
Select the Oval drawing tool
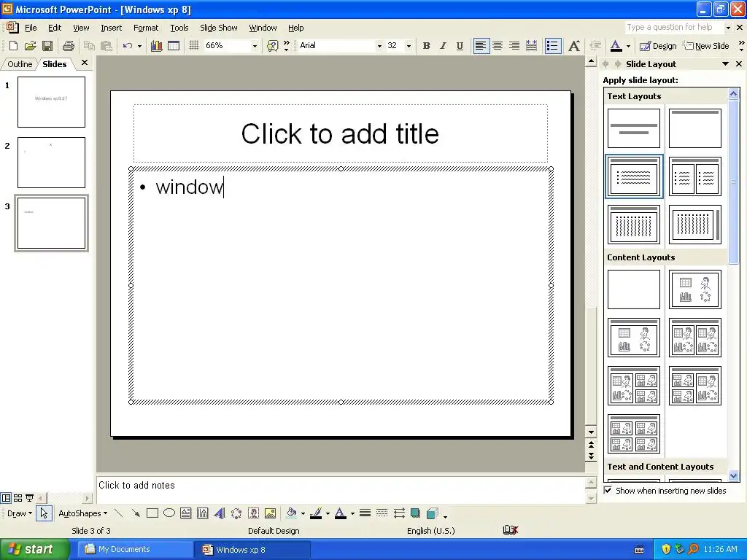pos(169,513)
